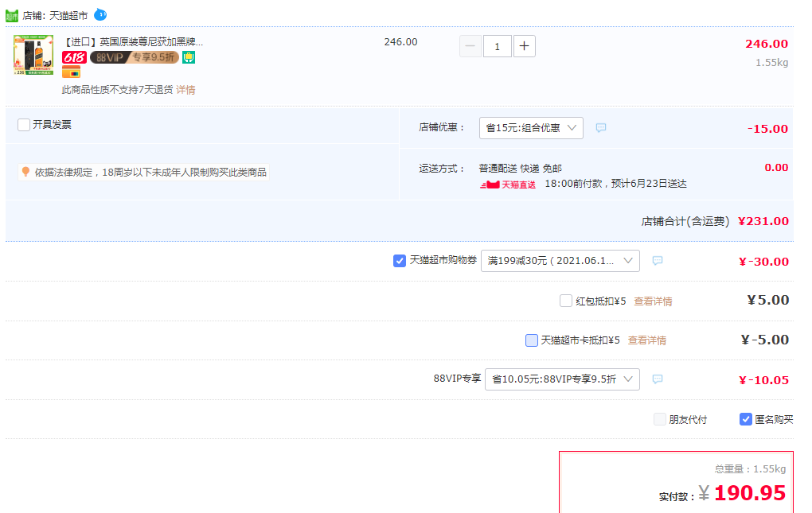812x513 pixels.
Task: Click the store discount amount -15.00
Action: tap(767, 129)
